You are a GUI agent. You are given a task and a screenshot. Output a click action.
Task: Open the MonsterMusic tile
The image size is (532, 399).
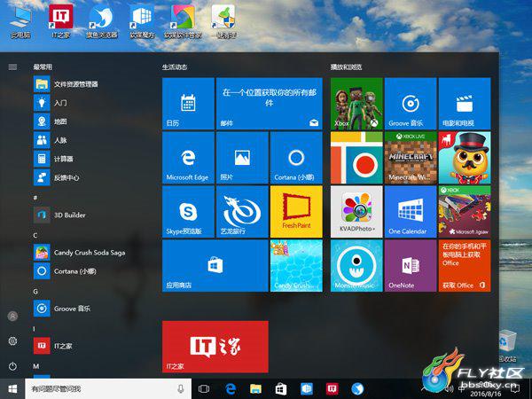[x=356, y=266]
